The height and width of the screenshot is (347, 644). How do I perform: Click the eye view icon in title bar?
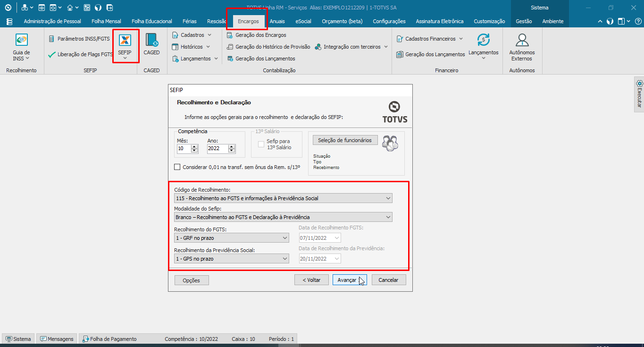click(x=42, y=8)
